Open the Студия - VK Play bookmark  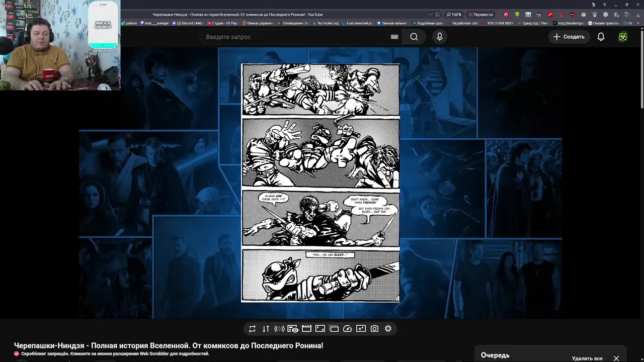(x=223, y=23)
